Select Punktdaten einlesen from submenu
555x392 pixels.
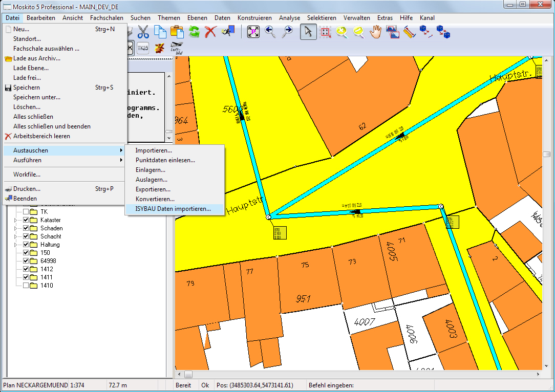[175, 160]
